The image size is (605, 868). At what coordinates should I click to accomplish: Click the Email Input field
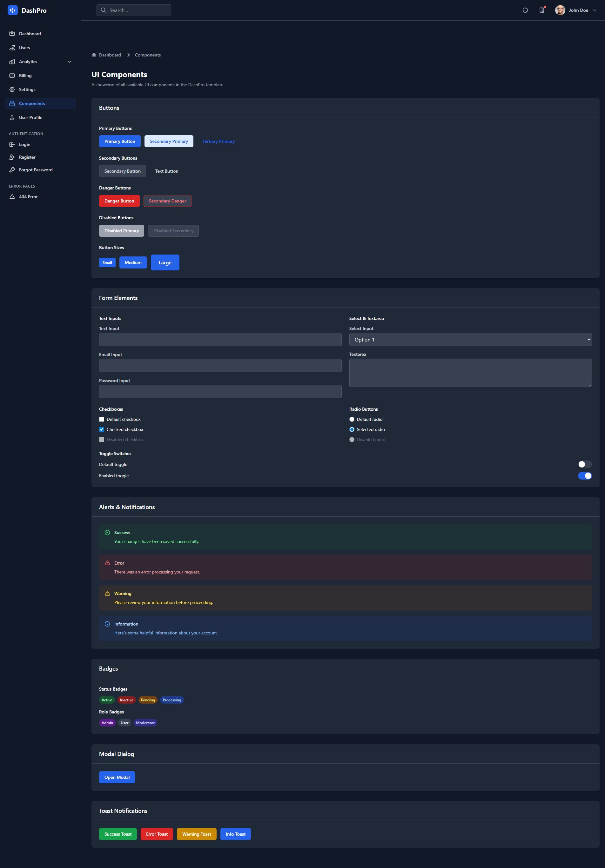(x=220, y=366)
